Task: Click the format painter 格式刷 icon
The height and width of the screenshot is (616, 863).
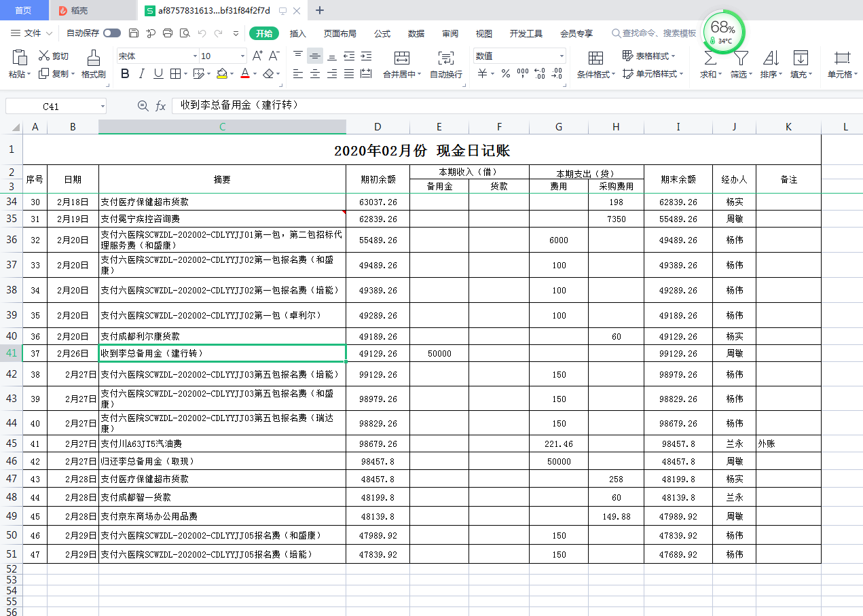Action: click(x=94, y=58)
